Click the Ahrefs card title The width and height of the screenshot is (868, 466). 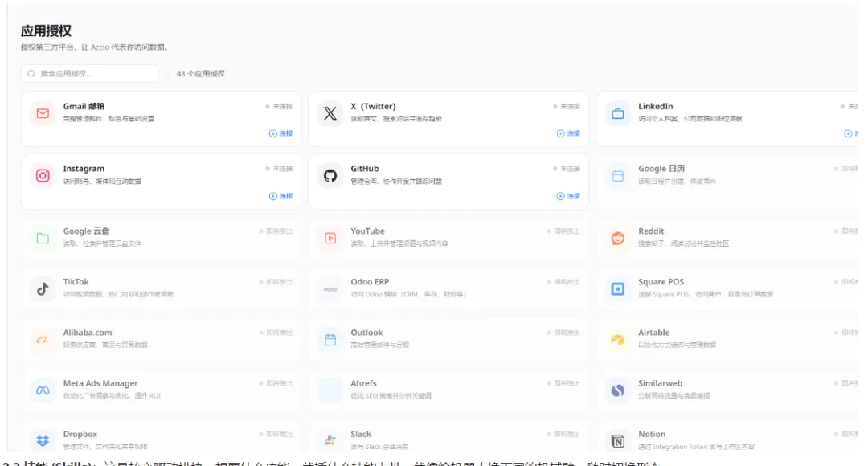(364, 383)
